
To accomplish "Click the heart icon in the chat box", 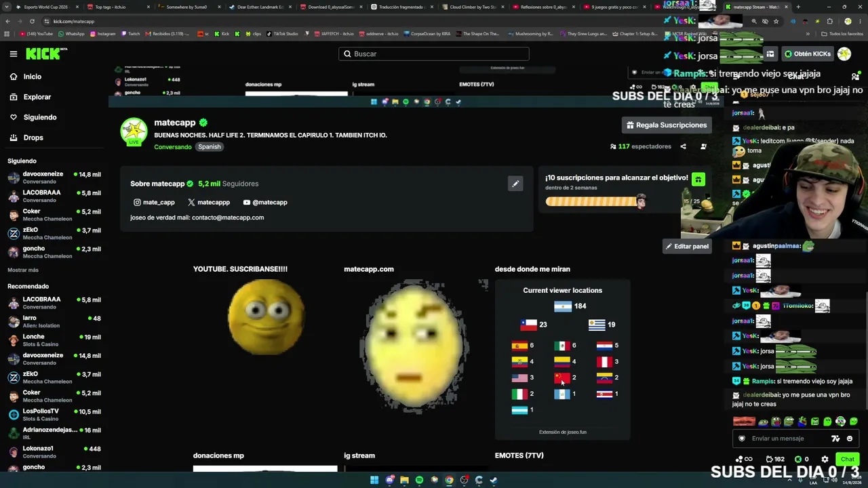I will (x=742, y=439).
